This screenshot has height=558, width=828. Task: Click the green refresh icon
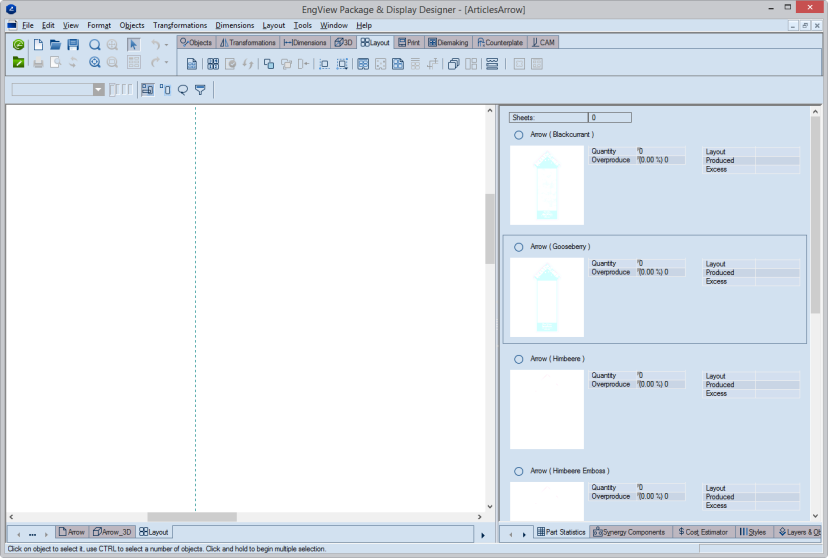pos(19,45)
